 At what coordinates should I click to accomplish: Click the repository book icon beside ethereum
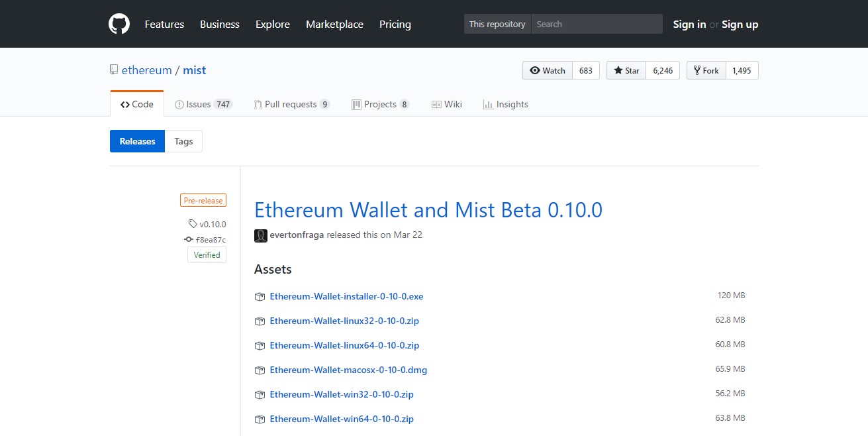pos(114,70)
